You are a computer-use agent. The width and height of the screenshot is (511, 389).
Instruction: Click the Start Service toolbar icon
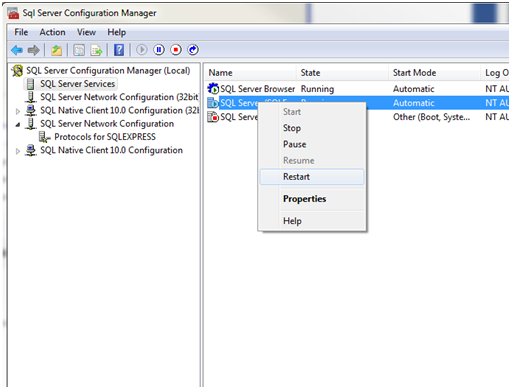click(142, 50)
